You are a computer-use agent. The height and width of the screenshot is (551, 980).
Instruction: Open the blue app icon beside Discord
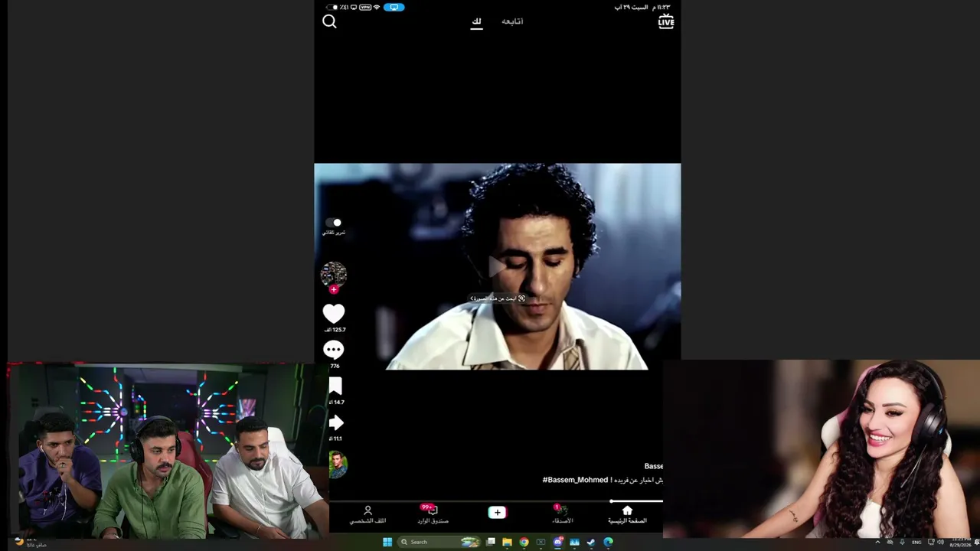[x=574, y=542]
